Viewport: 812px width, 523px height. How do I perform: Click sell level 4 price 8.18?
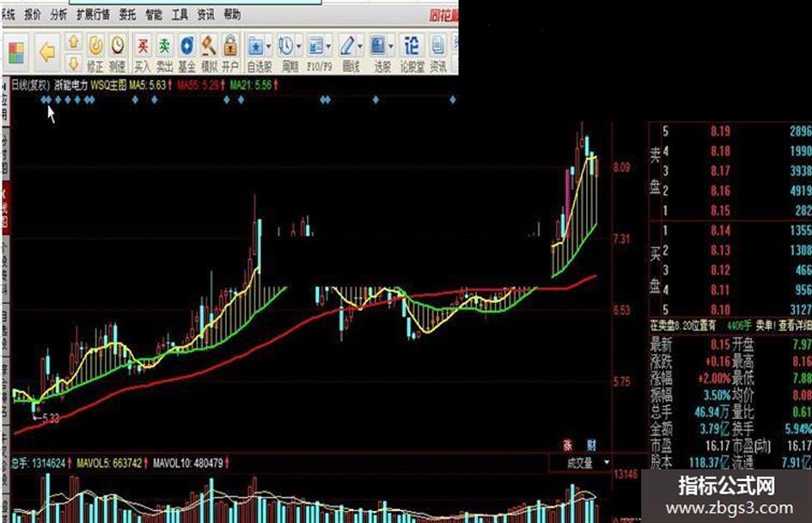[720, 150]
